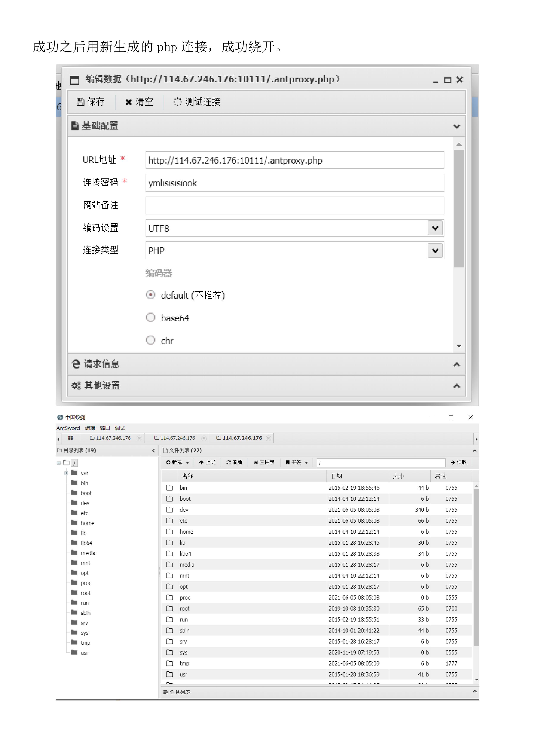The height and width of the screenshot is (756, 535).
Task: Open the 调试 menu
Action: tap(120, 428)
